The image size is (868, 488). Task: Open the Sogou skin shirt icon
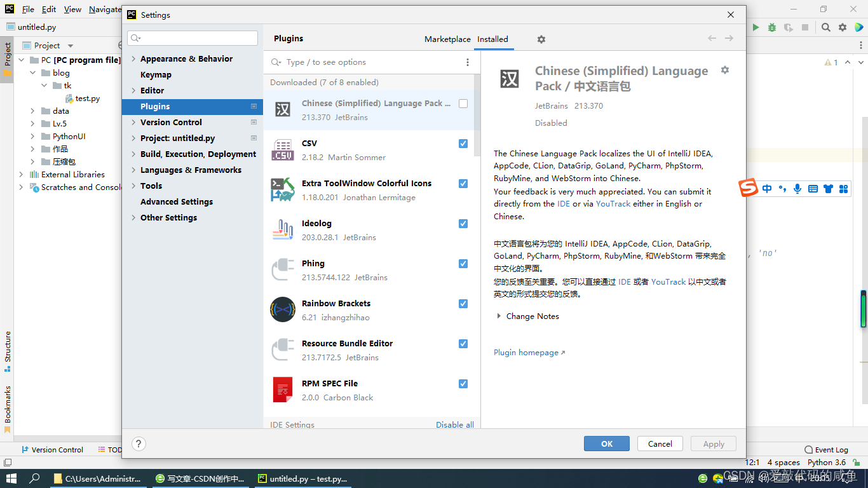pyautogui.click(x=828, y=189)
